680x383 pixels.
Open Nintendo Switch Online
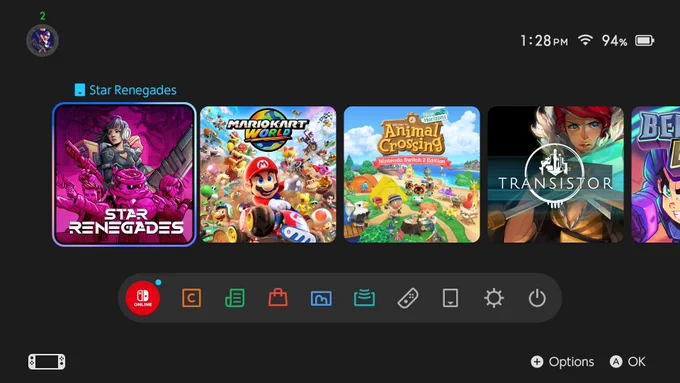click(x=143, y=298)
